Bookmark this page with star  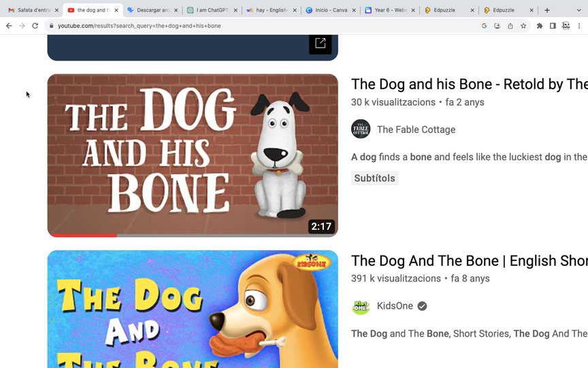(x=523, y=26)
